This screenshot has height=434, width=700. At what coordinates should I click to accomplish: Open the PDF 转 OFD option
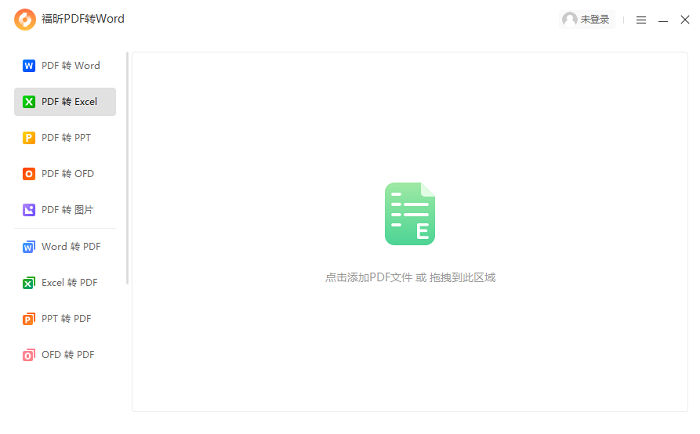click(65, 174)
